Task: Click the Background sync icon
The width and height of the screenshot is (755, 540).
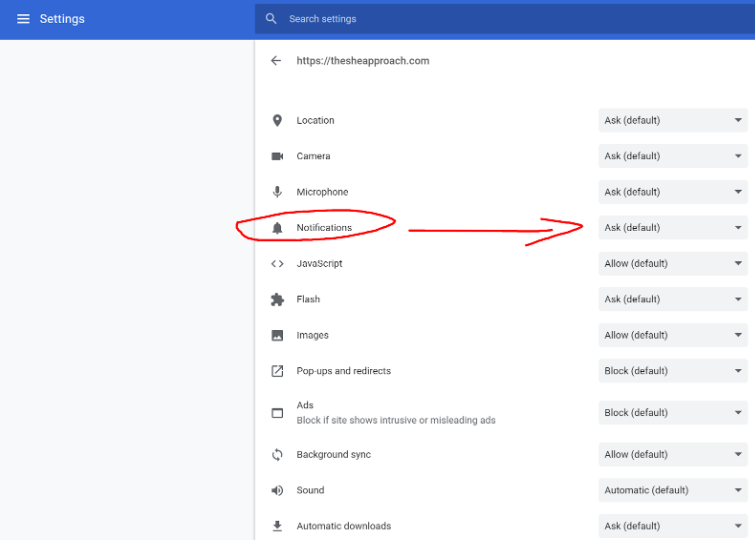Action: tap(277, 454)
